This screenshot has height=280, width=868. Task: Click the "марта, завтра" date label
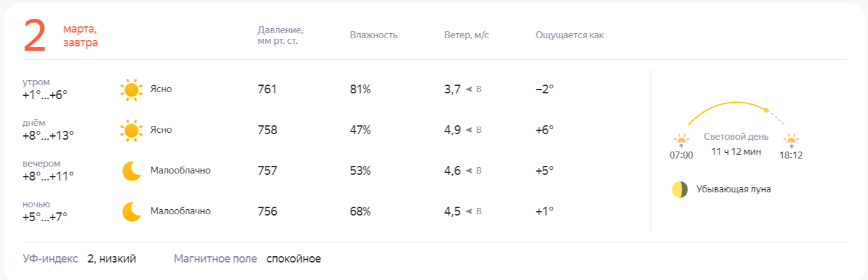coord(80,36)
